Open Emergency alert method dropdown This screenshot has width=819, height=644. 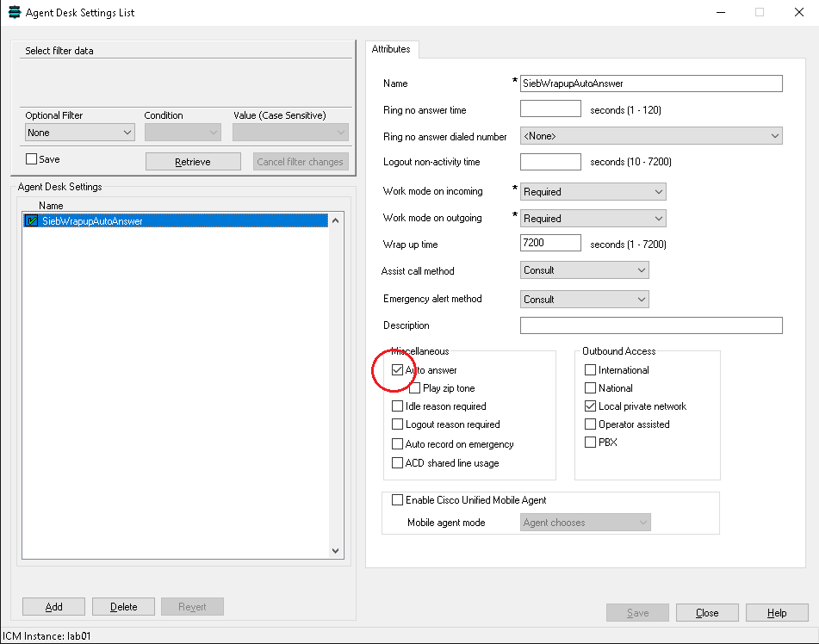(585, 300)
